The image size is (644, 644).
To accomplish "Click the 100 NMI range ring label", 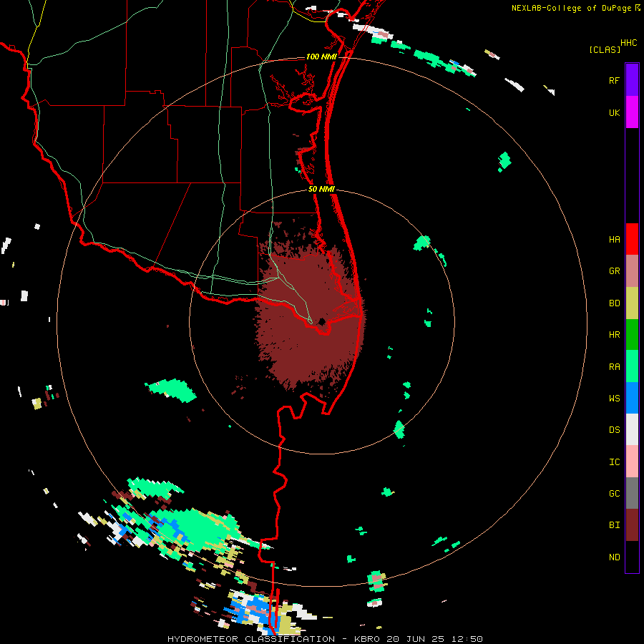I will coord(321,57).
